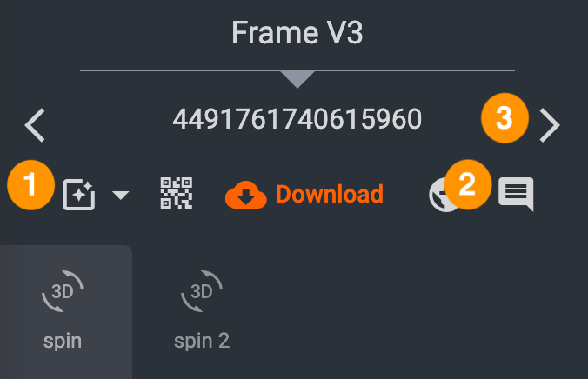Open the QR code icon

(x=177, y=193)
